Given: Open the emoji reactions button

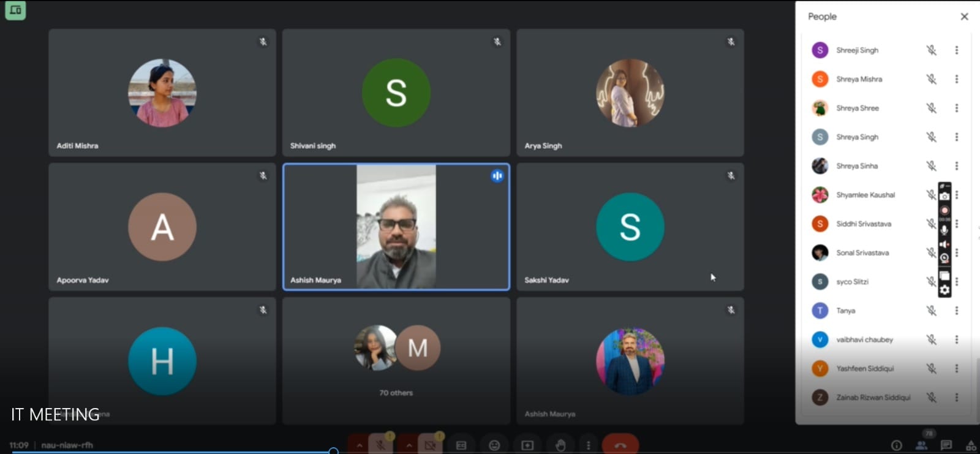Looking at the screenshot, I should tap(494, 445).
